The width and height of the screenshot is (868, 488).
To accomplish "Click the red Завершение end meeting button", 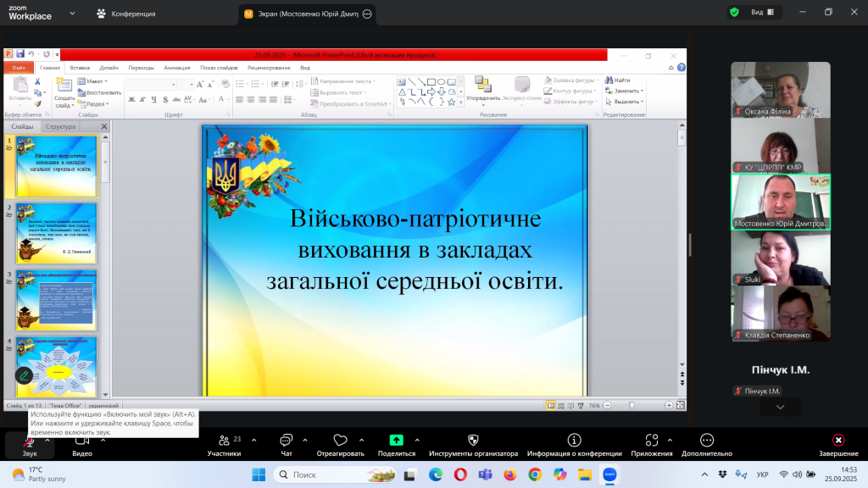I will point(837,441).
